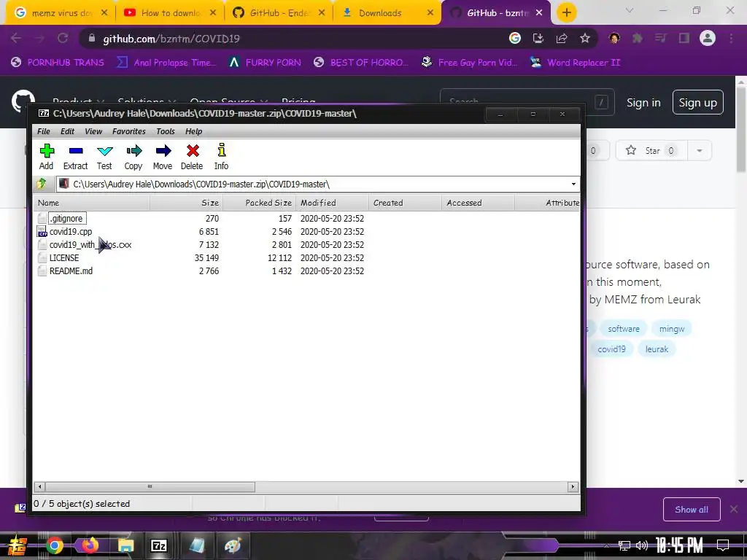Expand the Star button dropdown arrow

(700, 150)
